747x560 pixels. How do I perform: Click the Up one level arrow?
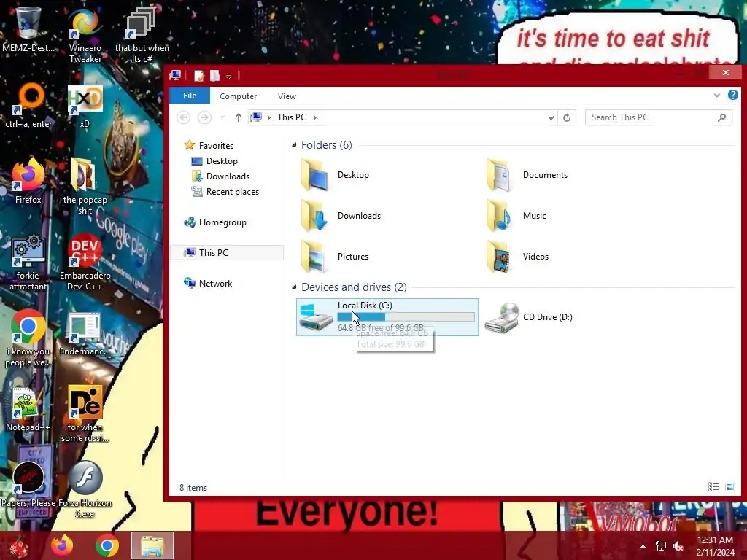pos(239,117)
